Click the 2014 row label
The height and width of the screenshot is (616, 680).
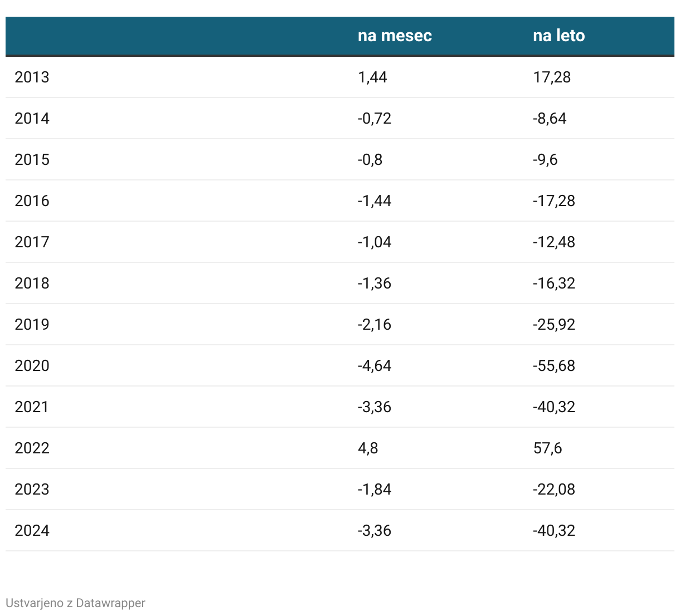(32, 119)
